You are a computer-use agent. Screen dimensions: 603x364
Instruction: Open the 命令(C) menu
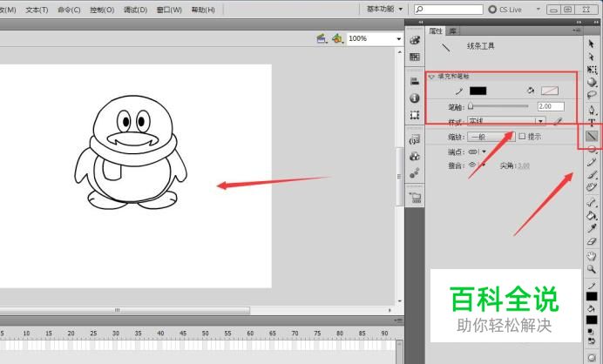pos(69,10)
